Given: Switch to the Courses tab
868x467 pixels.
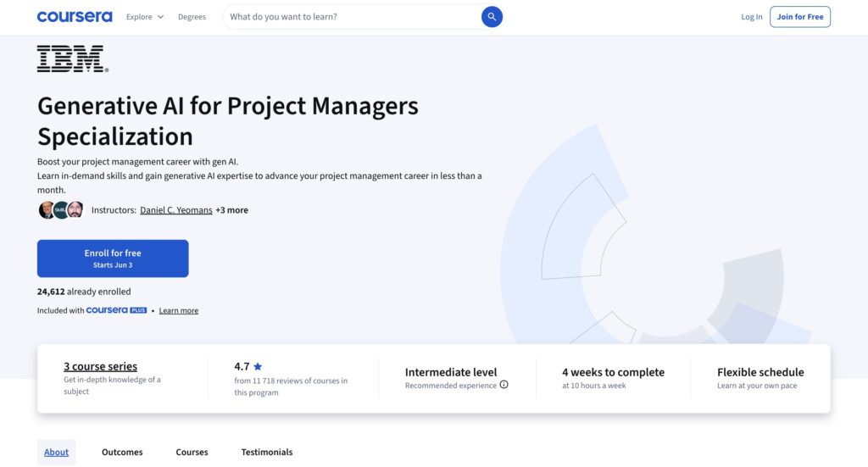Looking at the screenshot, I should pos(192,452).
